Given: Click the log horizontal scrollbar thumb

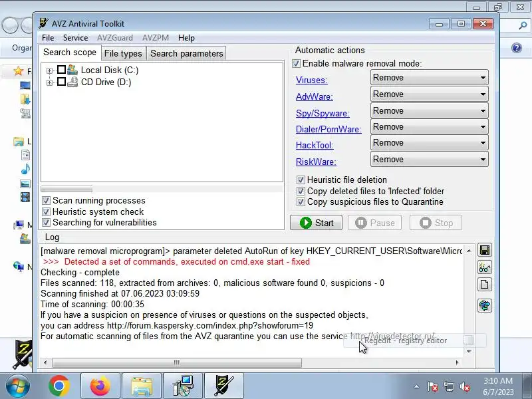Looking at the screenshot, I should click(176, 362).
